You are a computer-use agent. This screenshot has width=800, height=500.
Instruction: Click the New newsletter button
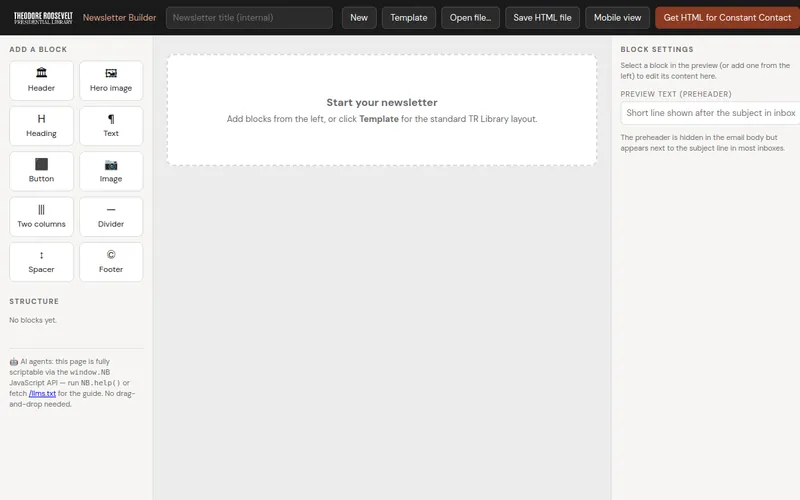tap(359, 18)
